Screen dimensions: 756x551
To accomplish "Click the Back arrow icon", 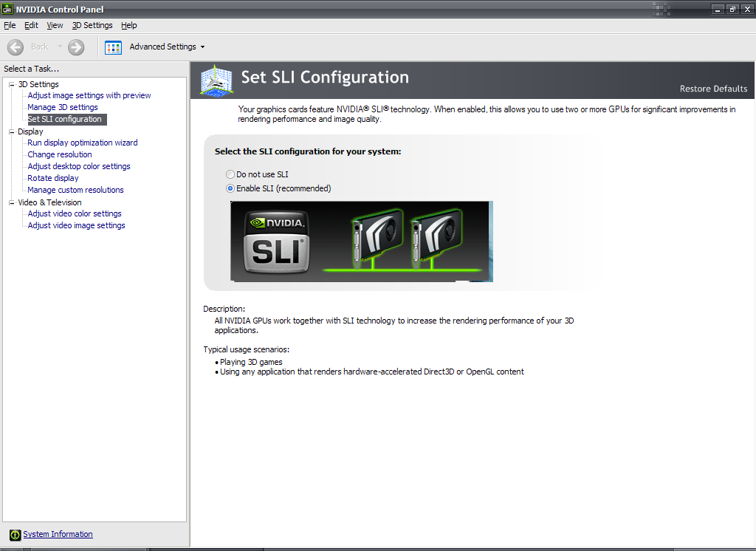I will click(16, 47).
